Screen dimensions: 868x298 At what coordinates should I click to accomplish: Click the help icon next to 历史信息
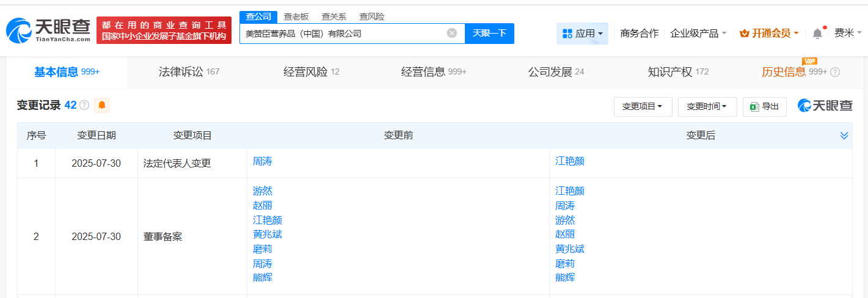point(835,72)
